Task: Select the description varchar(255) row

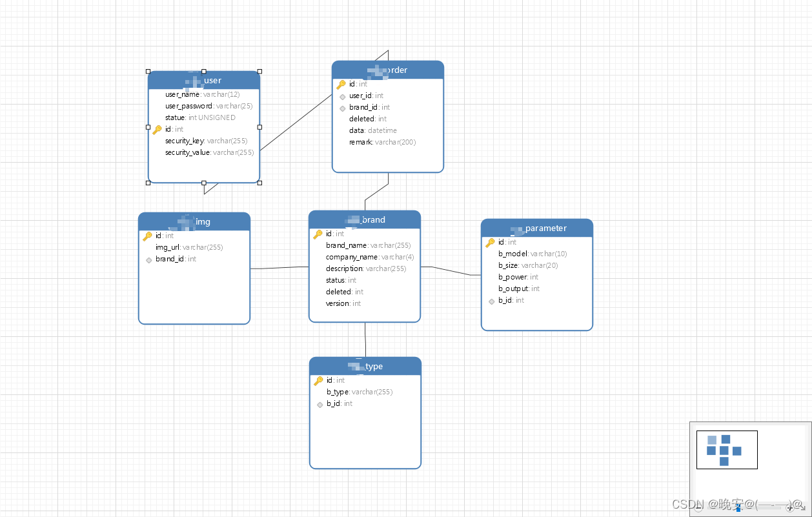Action: tap(366, 269)
